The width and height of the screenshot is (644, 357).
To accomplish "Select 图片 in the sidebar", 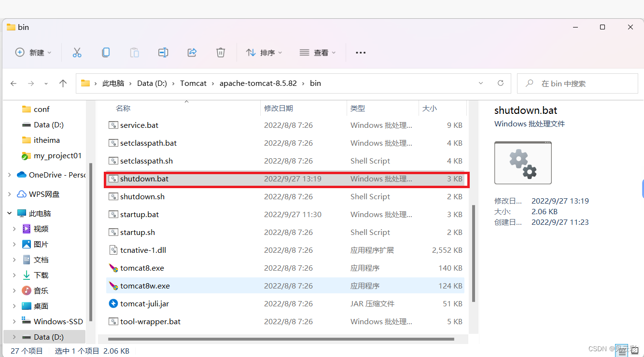I will pos(41,244).
